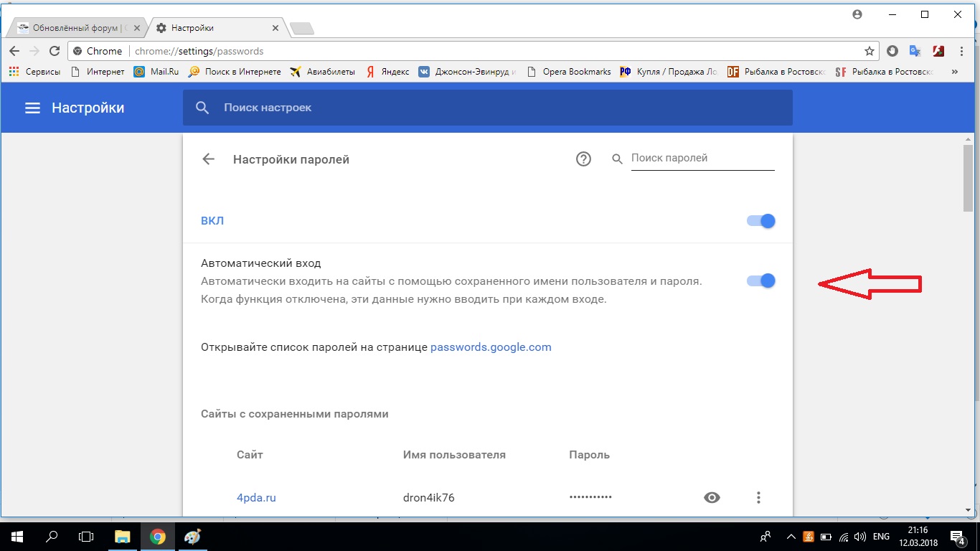Image resolution: width=980 pixels, height=551 pixels.
Task: Open the Settings hamburger menu
Action: (32, 108)
